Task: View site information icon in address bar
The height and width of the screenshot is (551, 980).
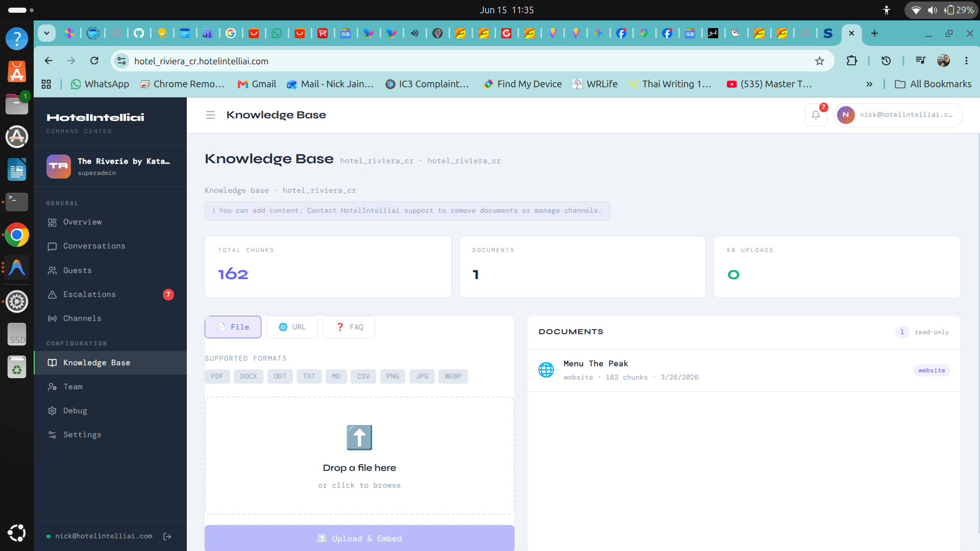Action: coord(121,61)
